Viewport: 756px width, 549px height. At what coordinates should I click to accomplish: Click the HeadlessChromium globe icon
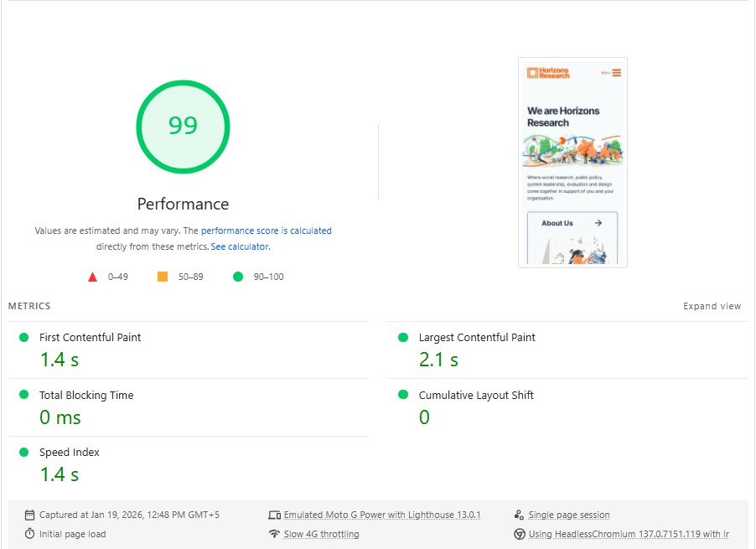pyautogui.click(x=520, y=533)
